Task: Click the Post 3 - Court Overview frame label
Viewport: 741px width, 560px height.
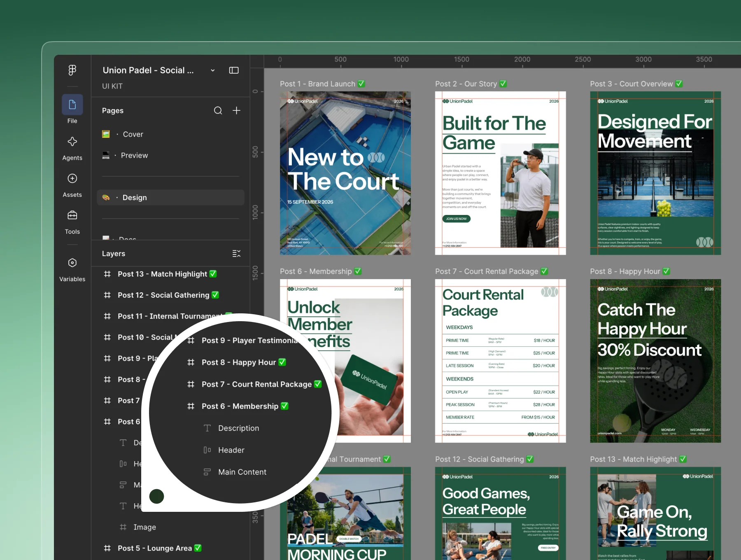Action: [636, 84]
